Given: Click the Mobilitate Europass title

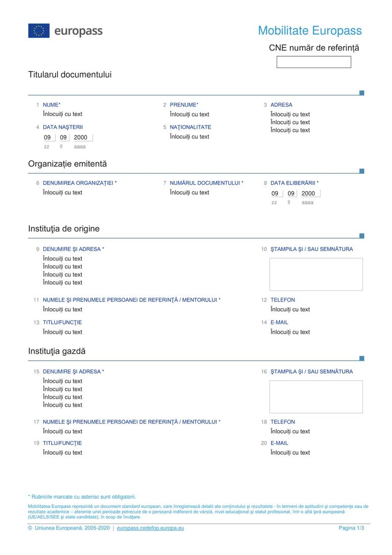Looking at the screenshot, I should tap(310, 31).
